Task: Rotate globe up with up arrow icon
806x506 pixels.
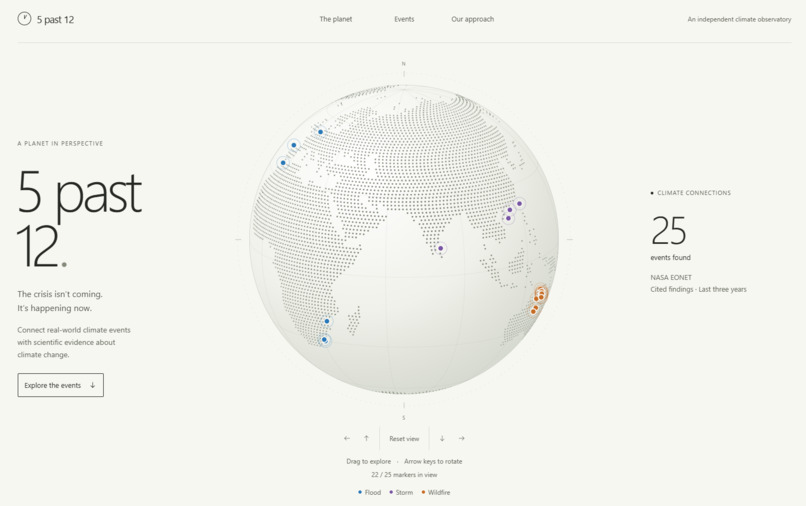Action: coord(367,439)
